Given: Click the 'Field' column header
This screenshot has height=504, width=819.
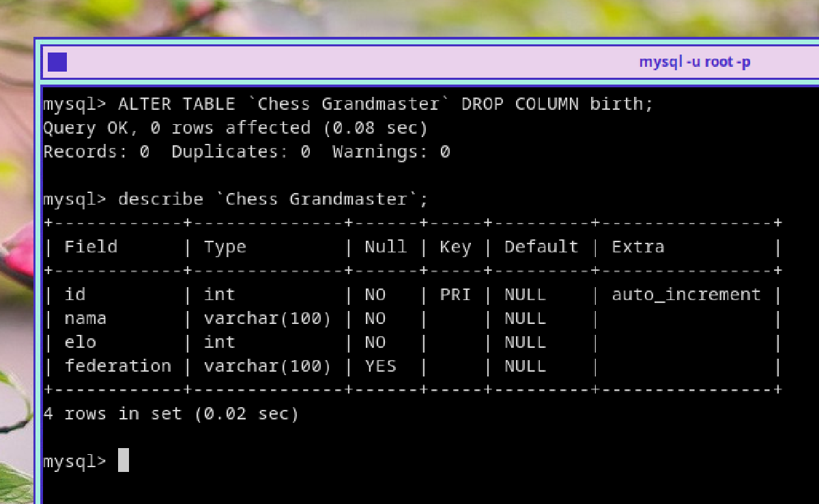Looking at the screenshot, I should coord(91,247).
